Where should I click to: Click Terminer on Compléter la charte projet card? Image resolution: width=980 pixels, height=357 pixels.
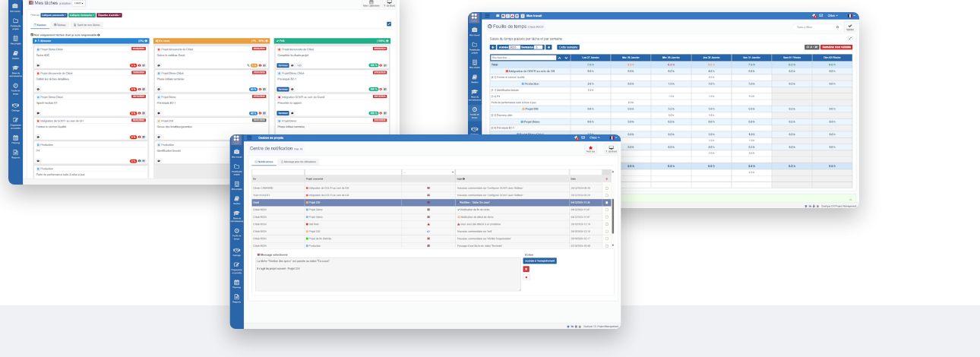283,66
